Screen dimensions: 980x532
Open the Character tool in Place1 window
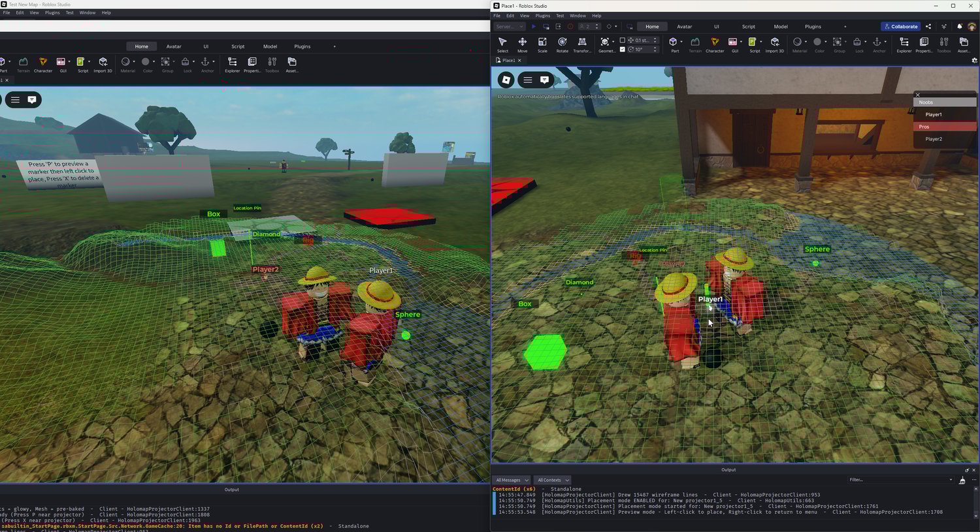[x=715, y=44]
